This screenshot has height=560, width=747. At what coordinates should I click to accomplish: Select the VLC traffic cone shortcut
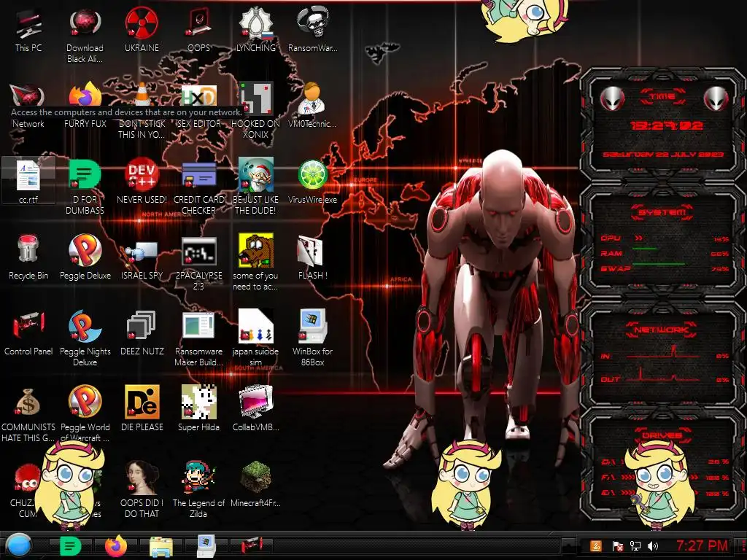pyautogui.click(x=142, y=111)
